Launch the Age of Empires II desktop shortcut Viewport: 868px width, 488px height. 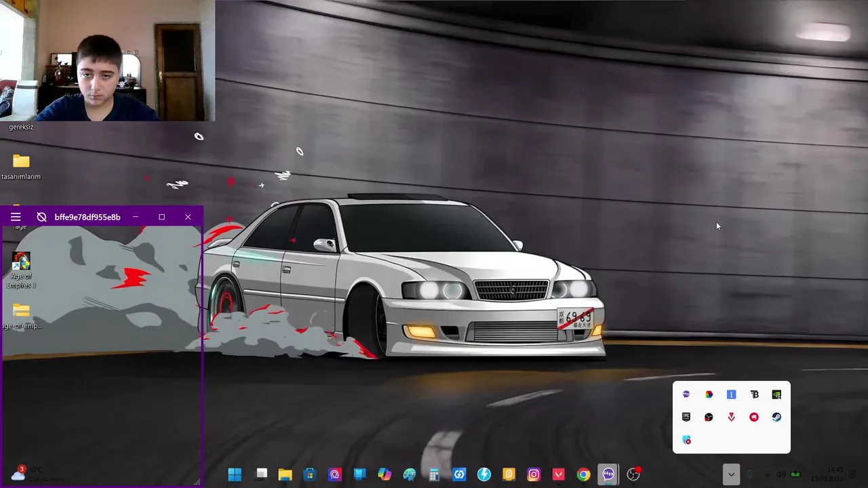tap(21, 270)
